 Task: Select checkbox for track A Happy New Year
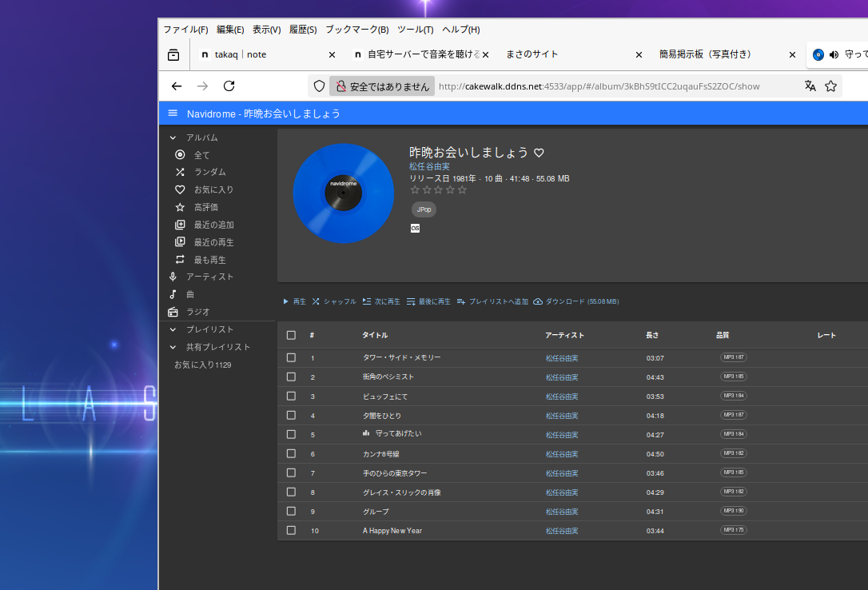(291, 530)
